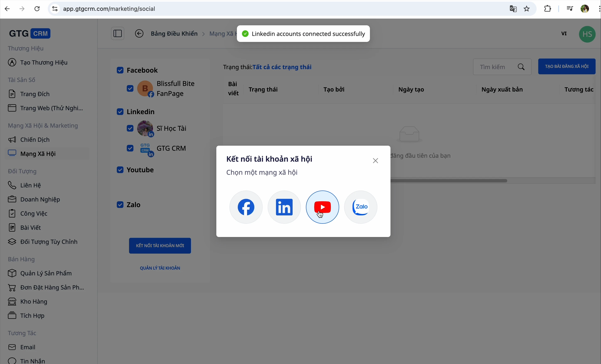Open the Tất cả các trạng thái filter
This screenshot has height=364, width=601.
pos(282,67)
